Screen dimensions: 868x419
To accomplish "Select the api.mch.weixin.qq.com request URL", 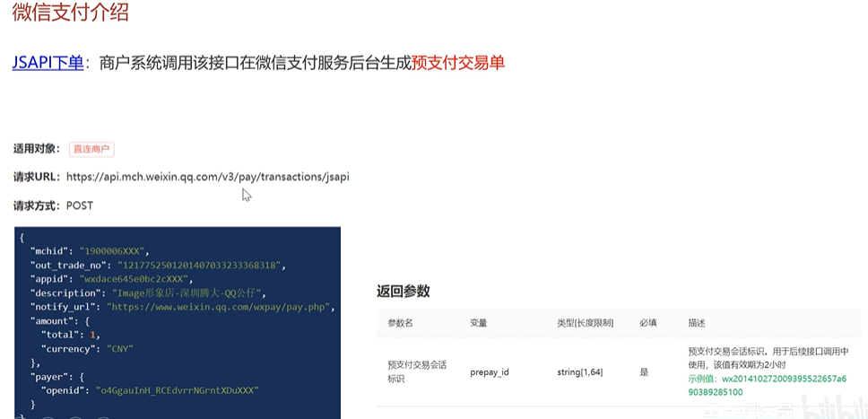I will pos(208,178).
